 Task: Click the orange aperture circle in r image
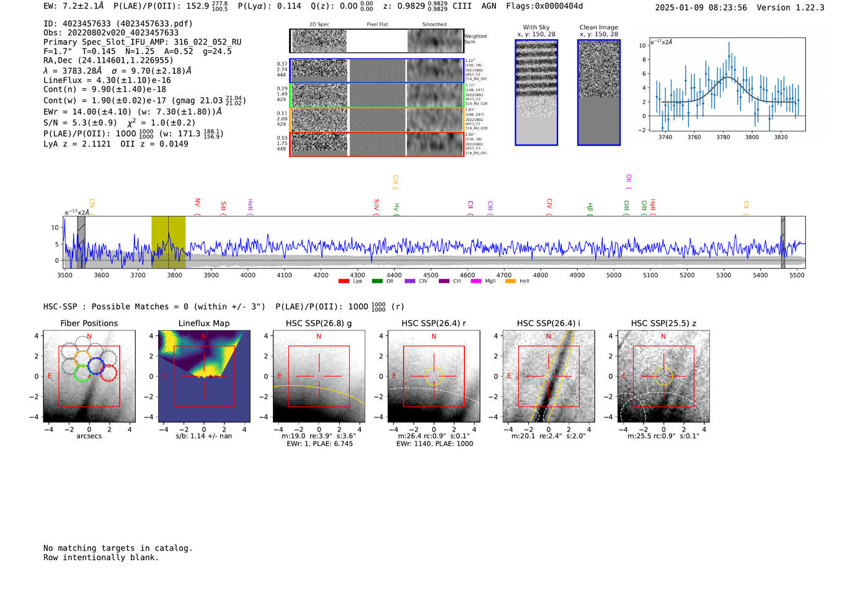tap(434, 376)
